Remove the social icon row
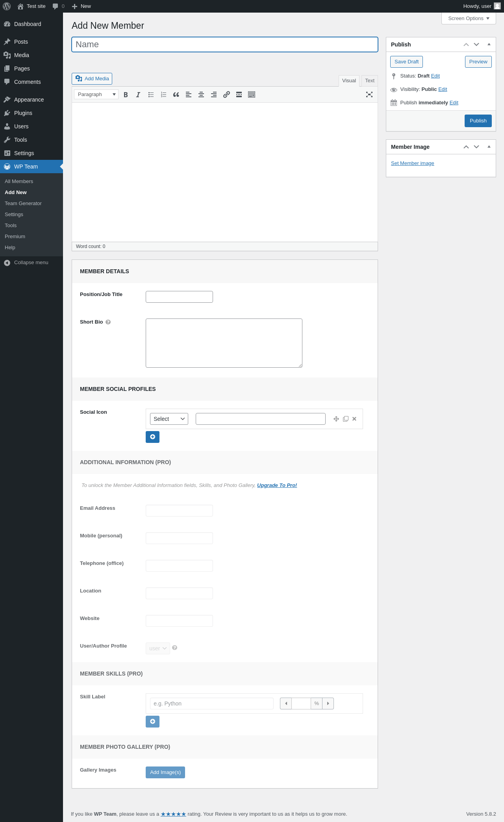 [x=354, y=419]
